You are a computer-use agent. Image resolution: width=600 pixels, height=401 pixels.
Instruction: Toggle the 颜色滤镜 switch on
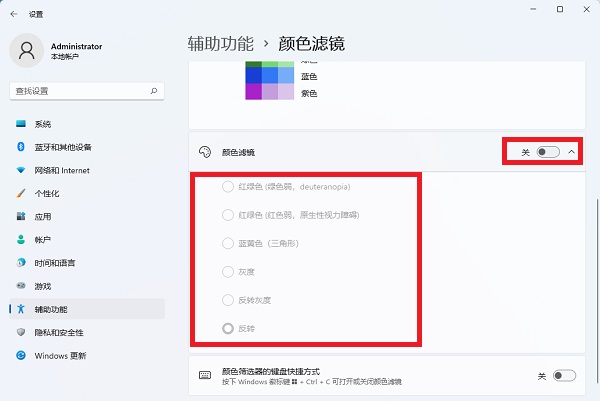pos(548,152)
